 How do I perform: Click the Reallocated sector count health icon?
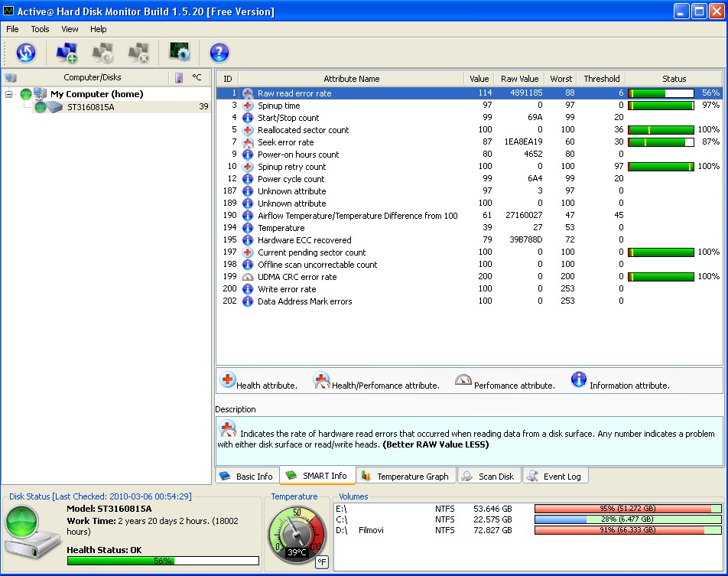(x=248, y=130)
